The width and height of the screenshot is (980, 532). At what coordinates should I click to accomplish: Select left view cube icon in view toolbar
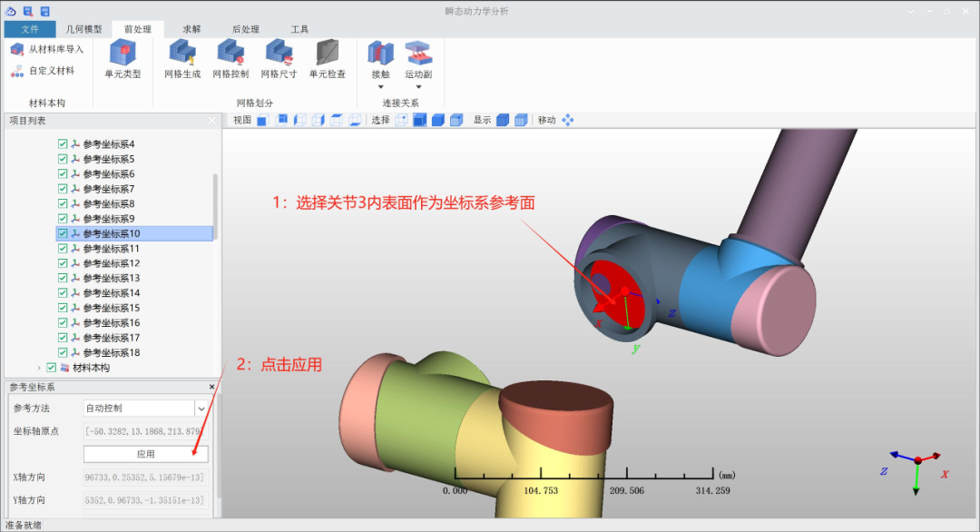[x=300, y=120]
